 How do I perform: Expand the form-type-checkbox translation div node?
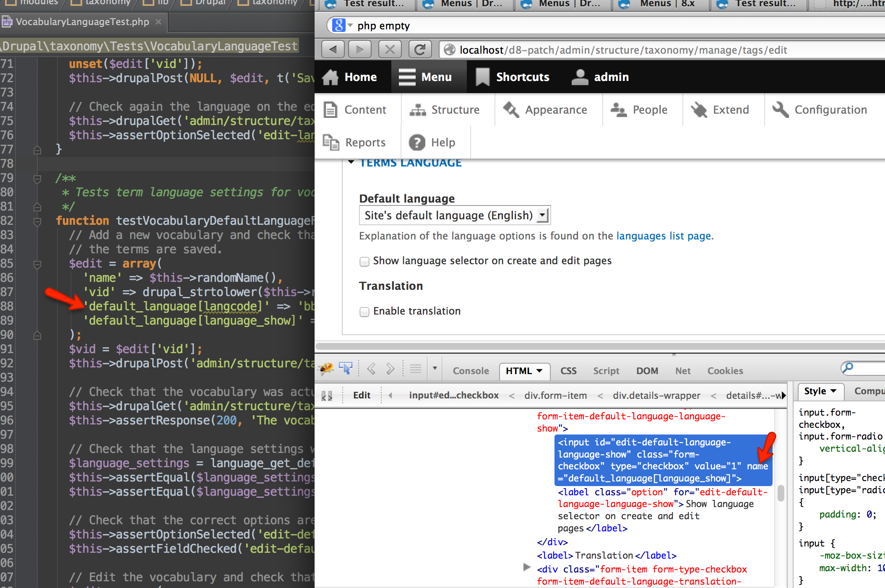pyautogui.click(x=527, y=567)
